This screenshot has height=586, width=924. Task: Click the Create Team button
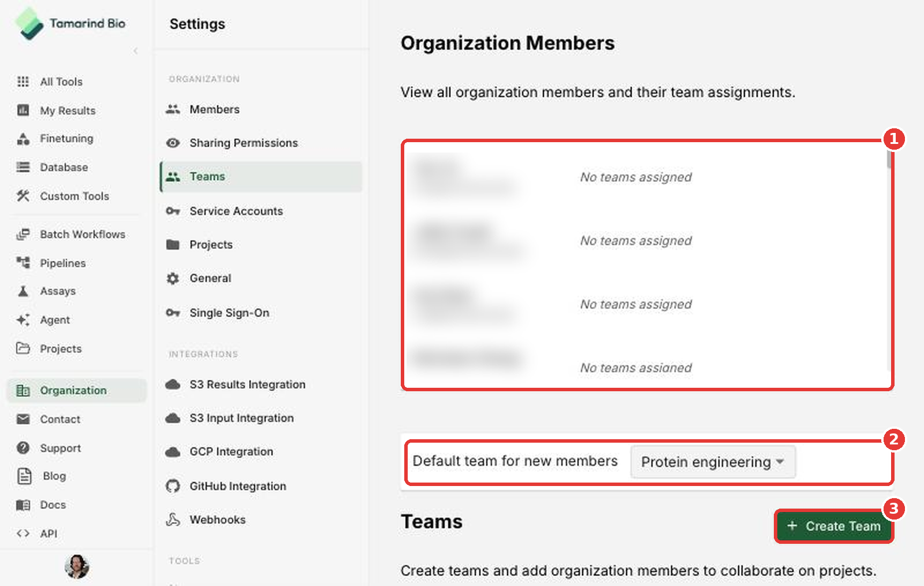[x=834, y=526]
